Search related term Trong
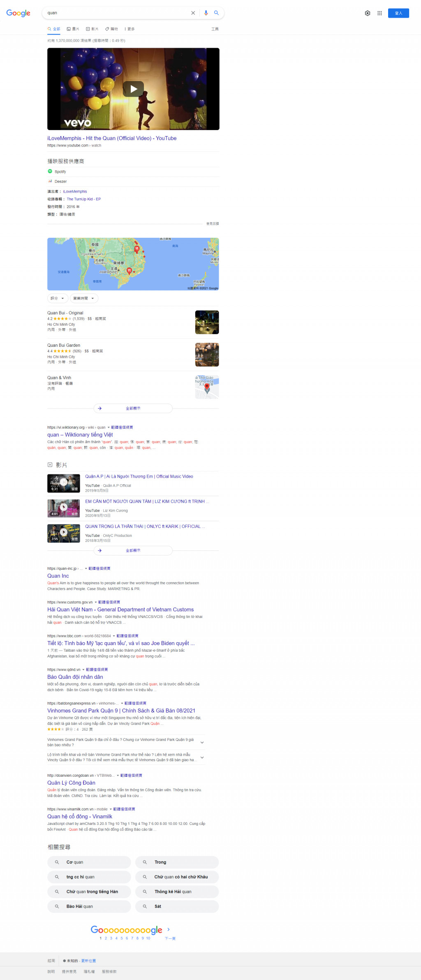Image resolution: width=421 pixels, height=980 pixels. click(x=177, y=862)
